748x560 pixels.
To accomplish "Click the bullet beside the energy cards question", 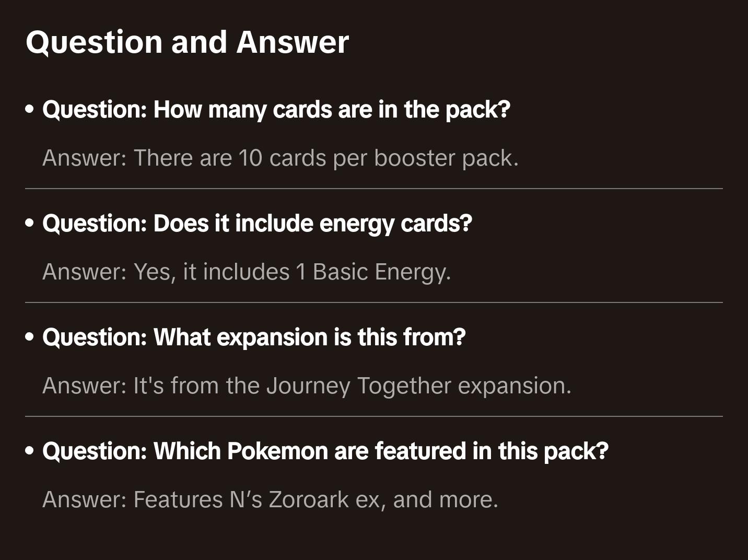I will [x=30, y=224].
